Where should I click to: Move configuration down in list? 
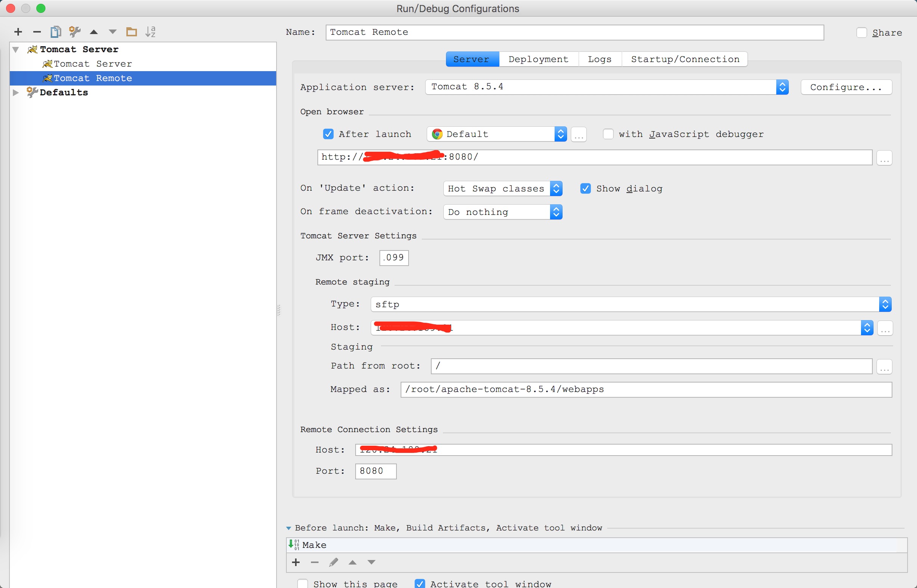click(x=113, y=32)
